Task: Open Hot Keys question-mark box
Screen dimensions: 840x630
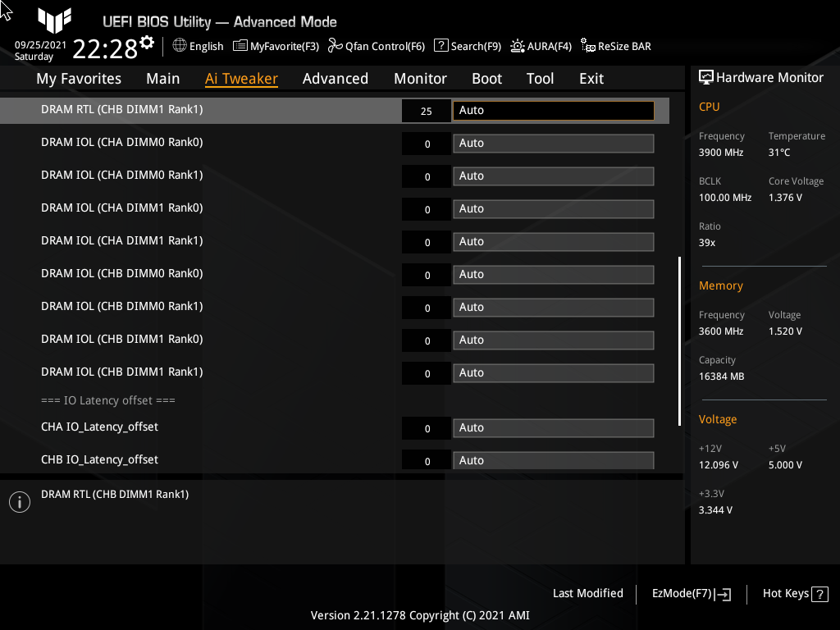Action: click(819, 594)
